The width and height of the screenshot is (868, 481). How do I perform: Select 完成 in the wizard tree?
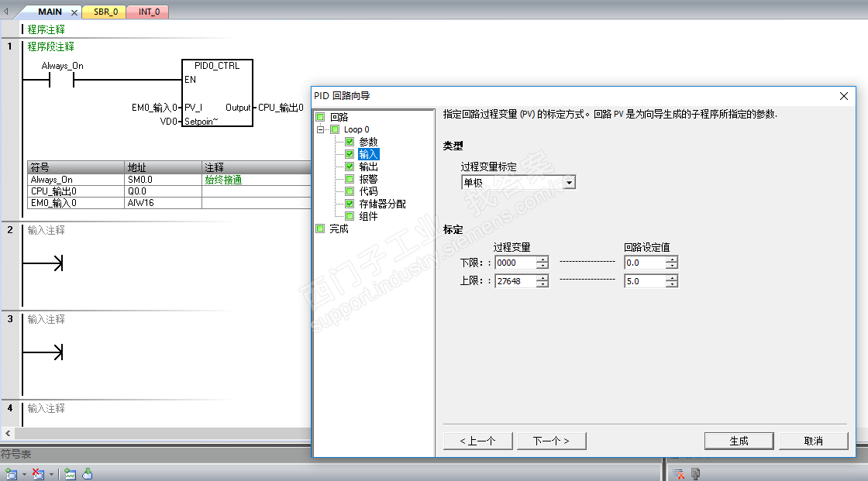[339, 228]
